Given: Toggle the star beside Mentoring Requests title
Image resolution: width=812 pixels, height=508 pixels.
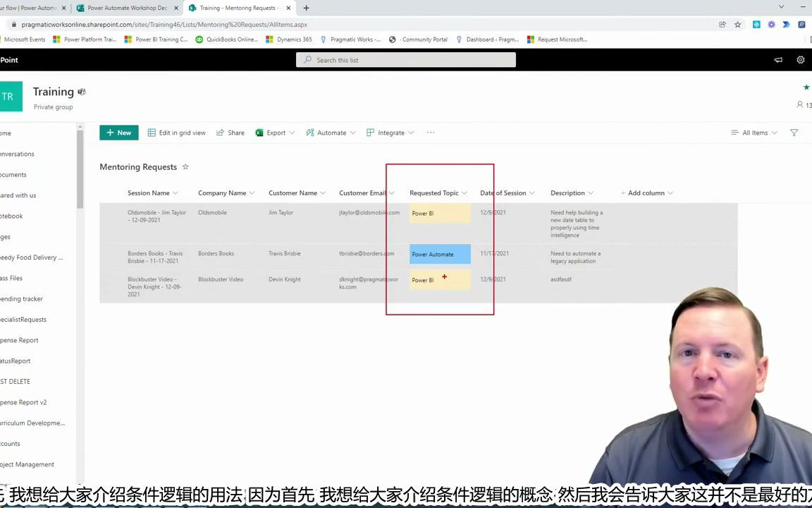Looking at the screenshot, I should (x=185, y=167).
